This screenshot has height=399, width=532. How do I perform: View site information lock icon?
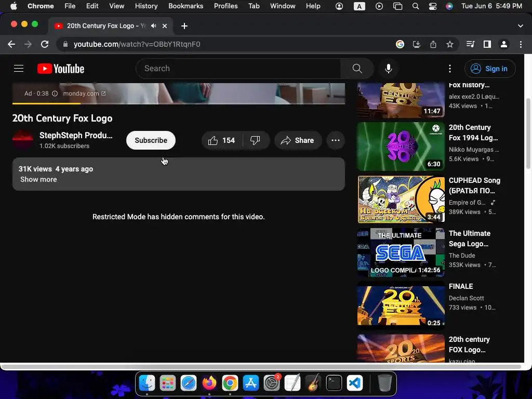(x=65, y=44)
